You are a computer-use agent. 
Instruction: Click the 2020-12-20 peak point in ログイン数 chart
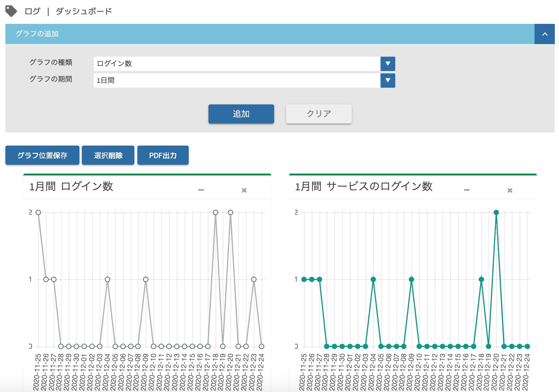coord(231,212)
